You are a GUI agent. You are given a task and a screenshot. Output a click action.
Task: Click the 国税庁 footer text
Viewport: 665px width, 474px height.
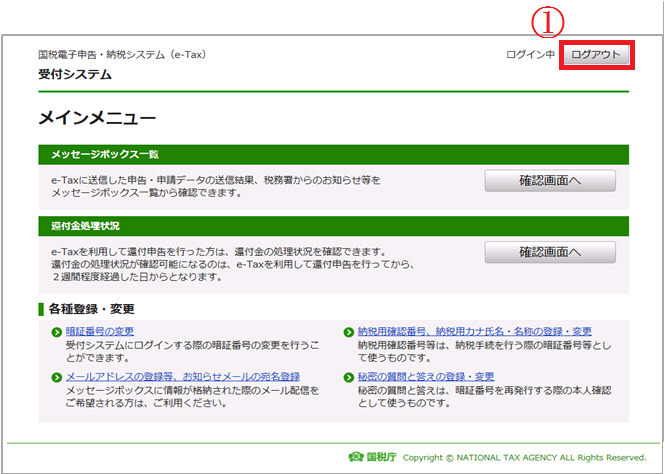click(382, 457)
